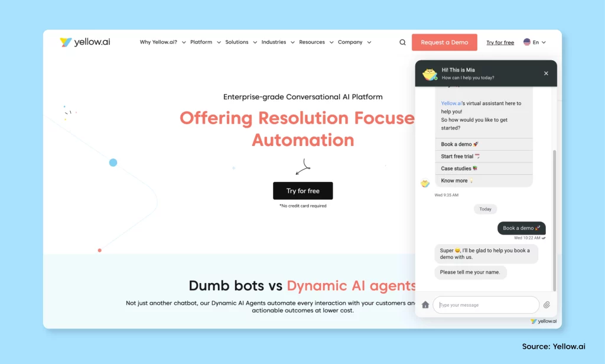
Task: Open the Company menu
Action: [350, 42]
